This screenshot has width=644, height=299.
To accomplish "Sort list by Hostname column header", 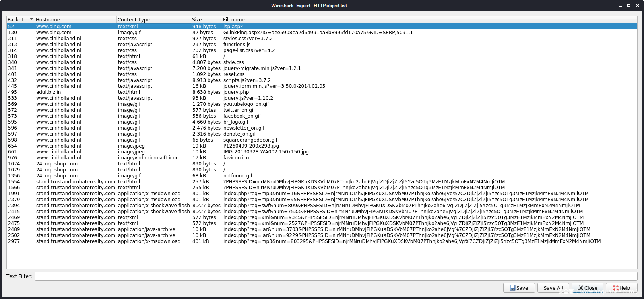I will click(x=75, y=19).
